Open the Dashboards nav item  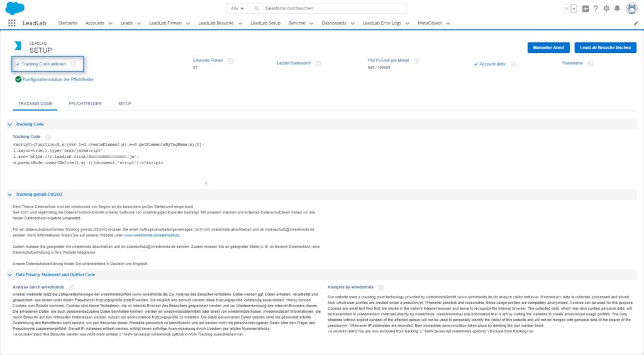click(334, 23)
